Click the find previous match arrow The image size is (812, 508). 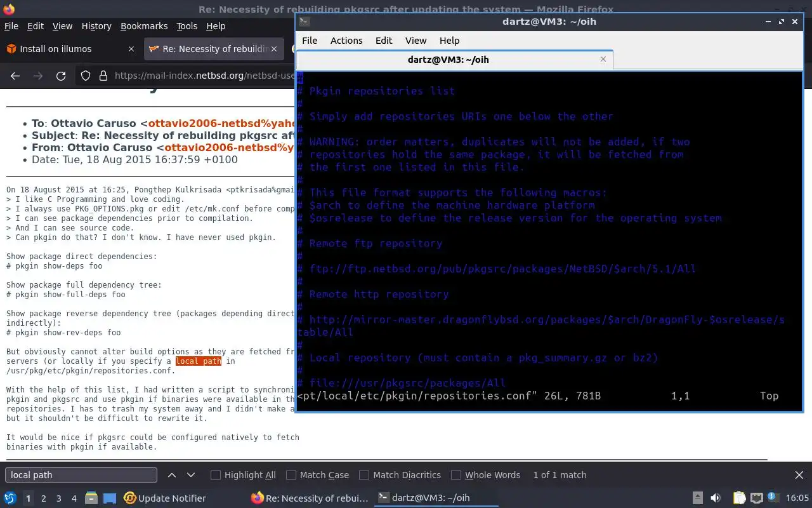172,475
